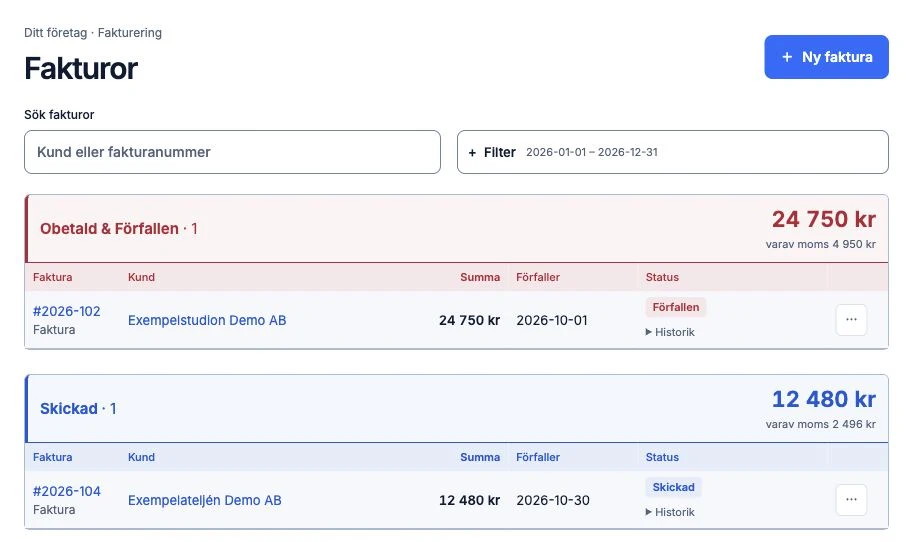
Task: Open customer Exempelstudion Demo AB
Action: click(x=207, y=320)
